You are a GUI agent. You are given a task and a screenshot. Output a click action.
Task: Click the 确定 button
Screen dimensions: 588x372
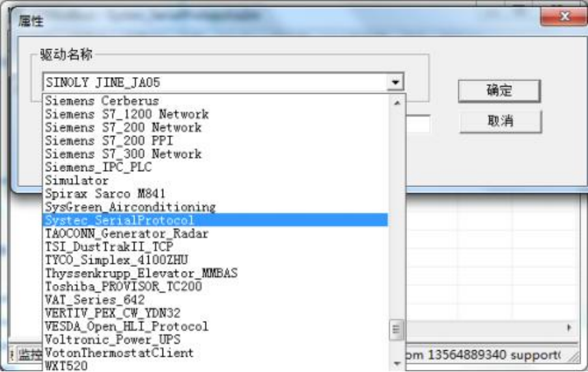pos(499,91)
